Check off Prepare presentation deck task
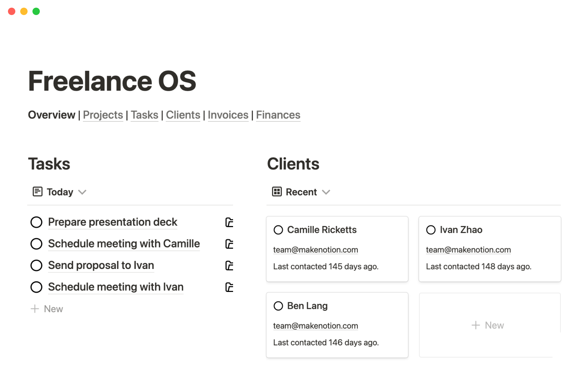 click(36, 222)
